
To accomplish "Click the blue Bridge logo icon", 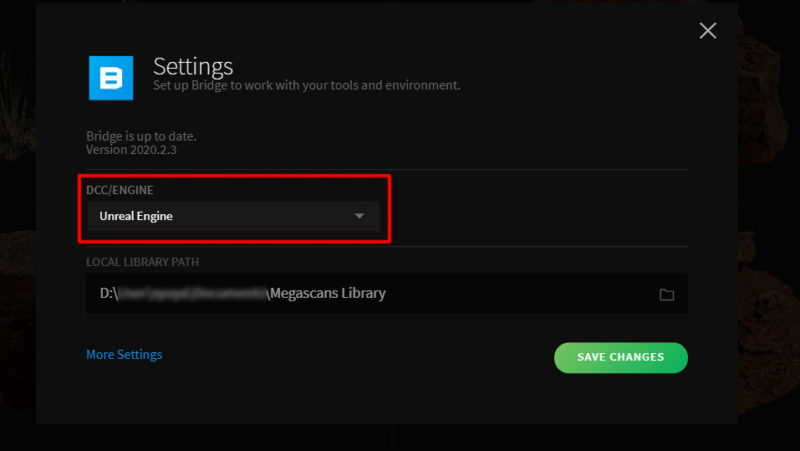I will (x=111, y=78).
